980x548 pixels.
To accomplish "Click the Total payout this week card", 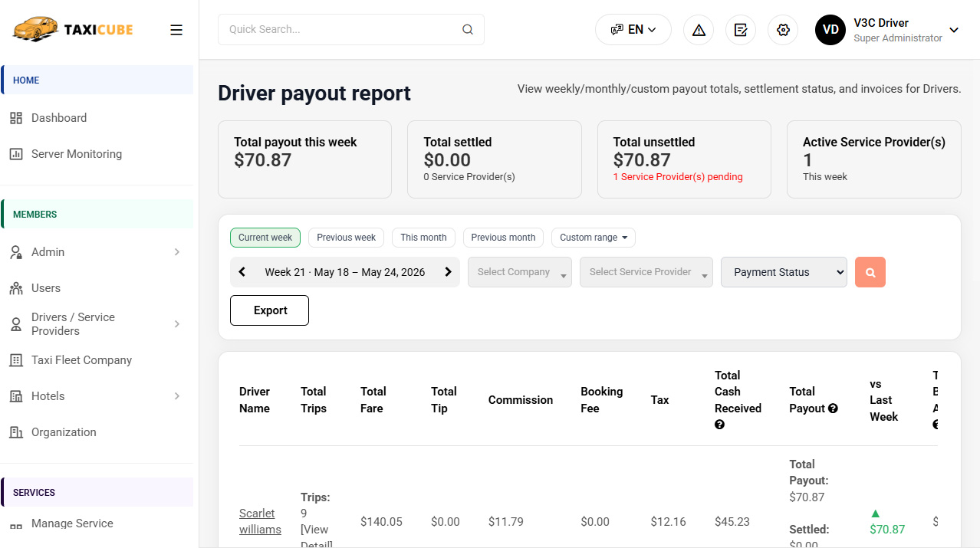I will click(304, 159).
